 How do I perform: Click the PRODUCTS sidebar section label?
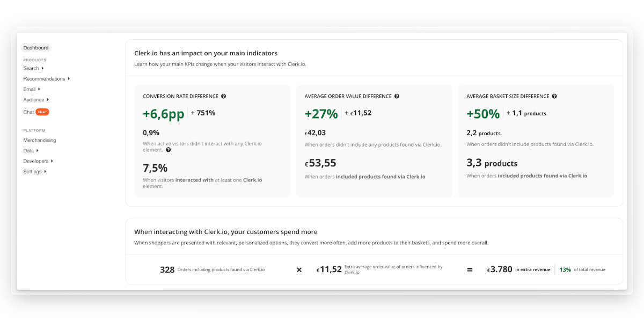click(x=35, y=60)
